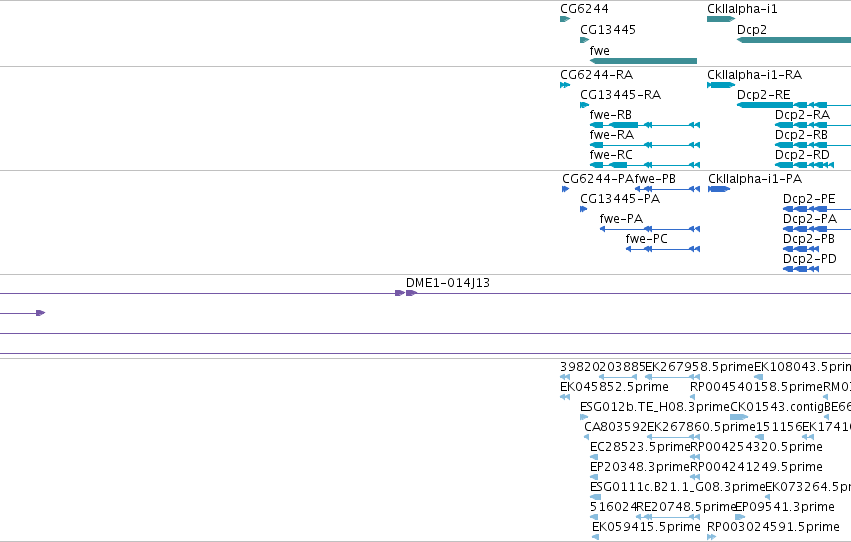This screenshot has height=542, width=851.
Task: Click the unlabeled short purple arrow feature
Action: click(22, 313)
